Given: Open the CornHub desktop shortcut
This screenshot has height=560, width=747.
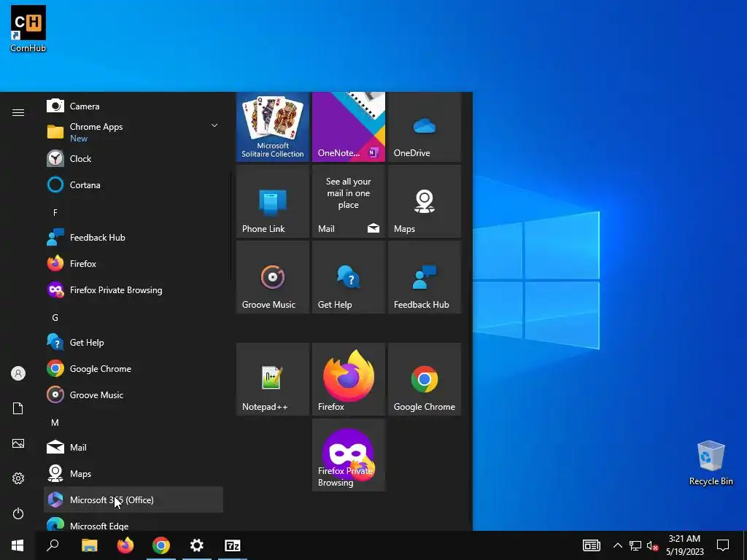Looking at the screenshot, I should (x=28, y=28).
